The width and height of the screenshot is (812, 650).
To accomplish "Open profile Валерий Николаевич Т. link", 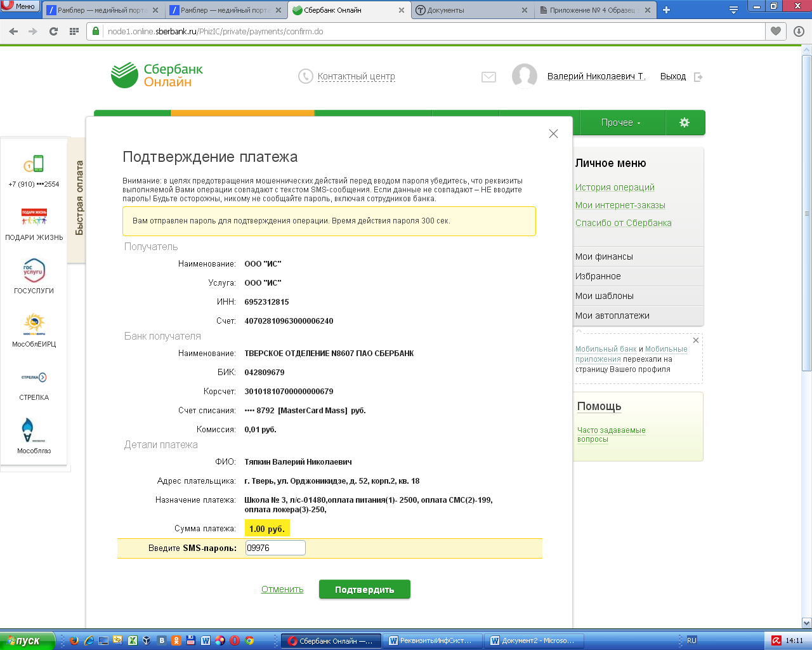I will (x=596, y=76).
